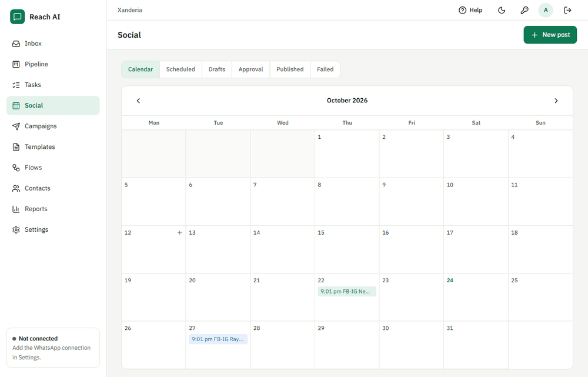
Task: Open the 9:01 pm FB·IG Ray... post
Action: click(218, 339)
